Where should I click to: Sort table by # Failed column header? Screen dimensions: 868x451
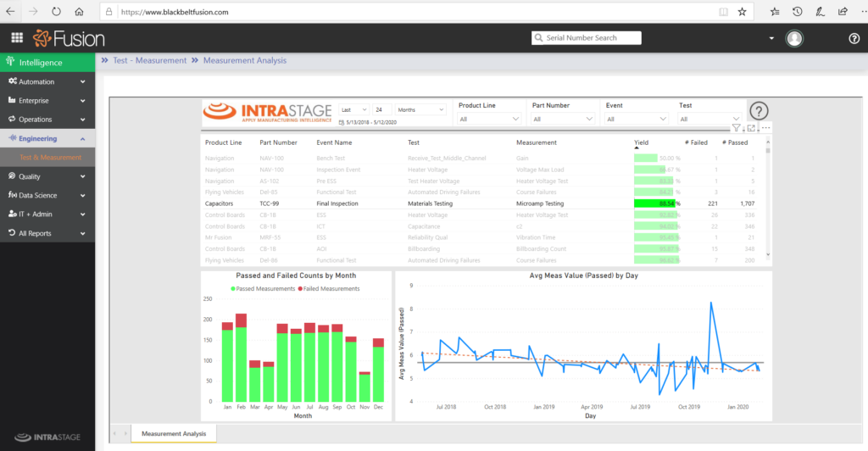click(x=696, y=142)
